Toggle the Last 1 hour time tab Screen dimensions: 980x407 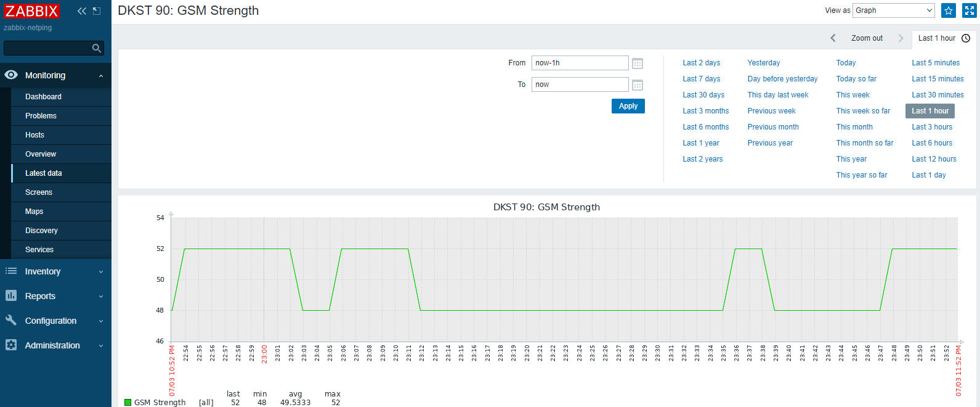click(943, 38)
